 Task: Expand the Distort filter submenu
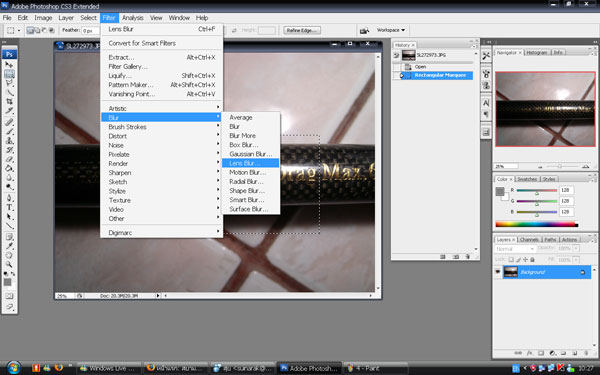click(x=161, y=136)
